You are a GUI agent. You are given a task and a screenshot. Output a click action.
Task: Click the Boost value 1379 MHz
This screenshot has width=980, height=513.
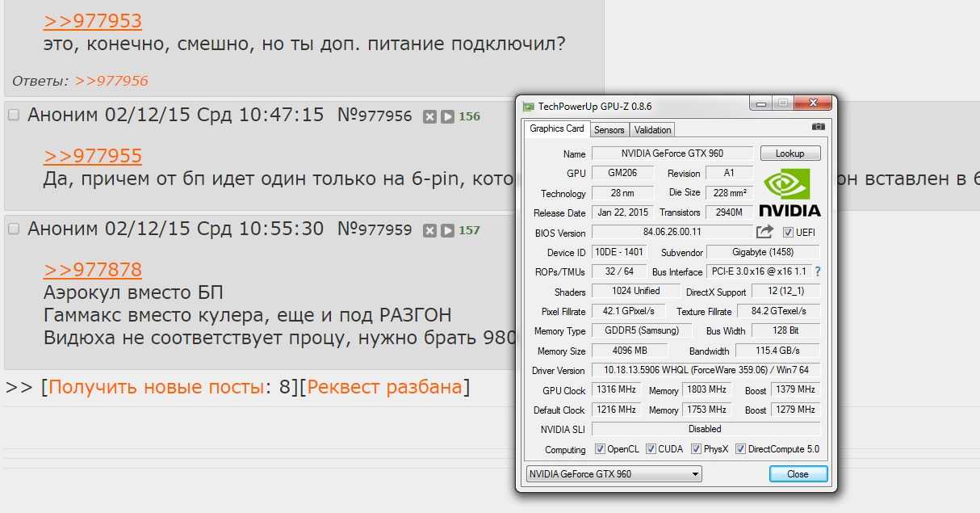click(x=796, y=389)
